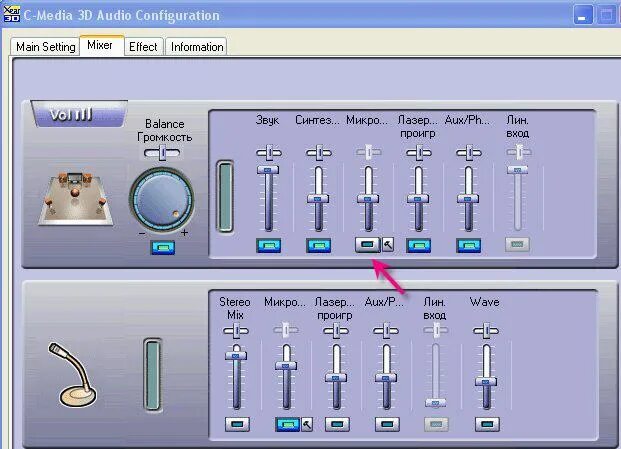The image size is (621, 449).
Task: Click the "Balance Громкость" label
Action: point(164,130)
